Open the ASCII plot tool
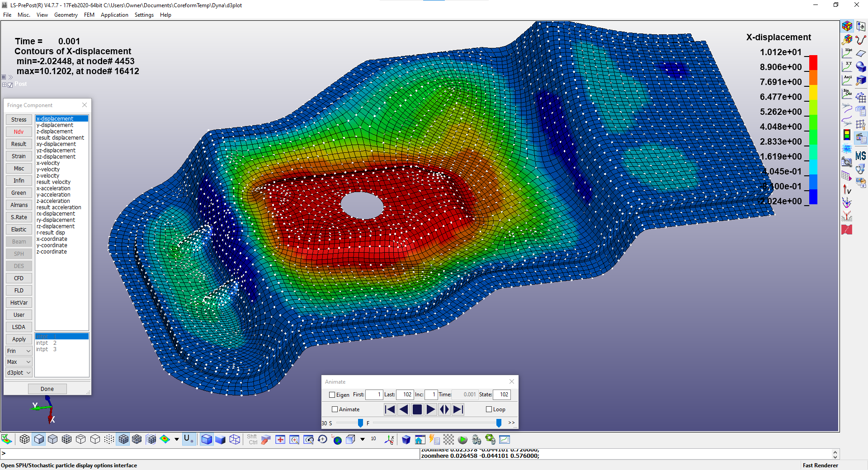868x470 pixels. pos(847,80)
